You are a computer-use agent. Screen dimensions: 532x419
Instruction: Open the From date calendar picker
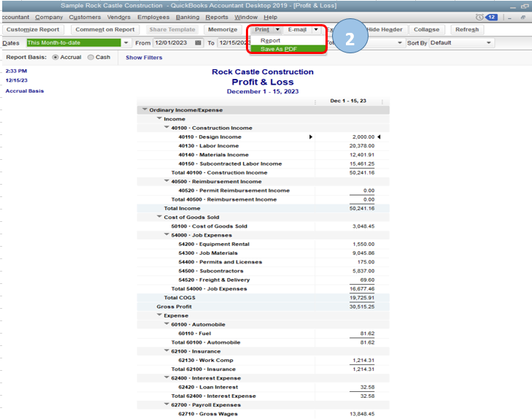pyautogui.click(x=198, y=43)
